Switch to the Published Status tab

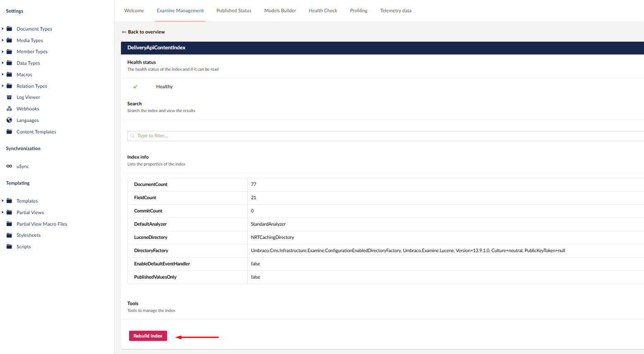pyautogui.click(x=234, y=11)
